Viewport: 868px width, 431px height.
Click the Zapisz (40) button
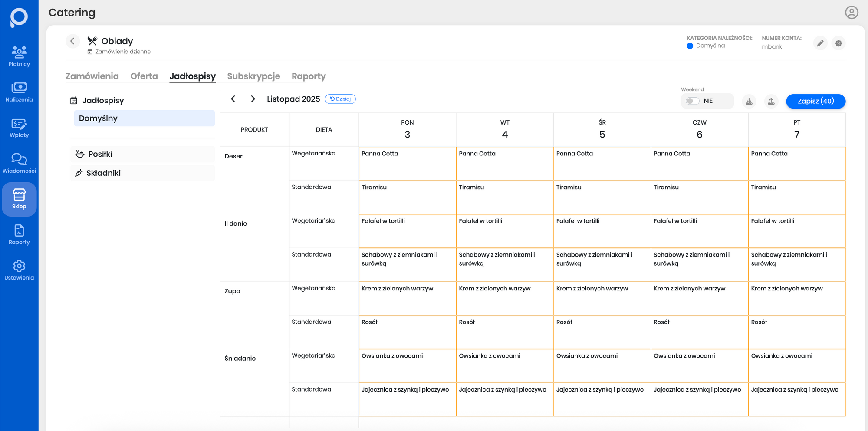[x=815, y=101]
